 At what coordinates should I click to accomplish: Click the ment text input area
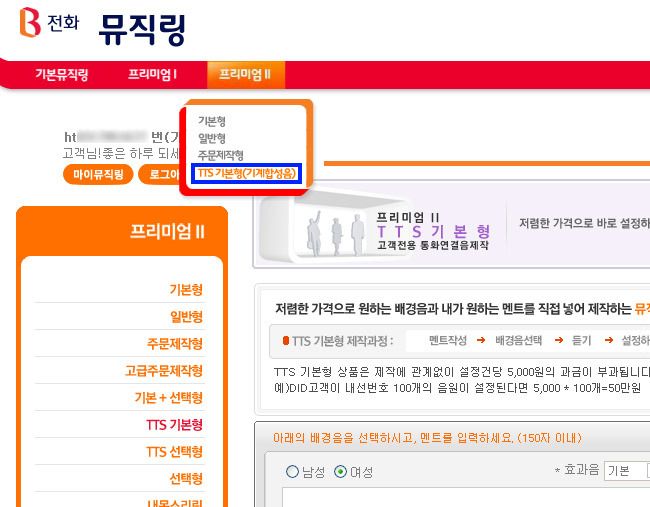466,497
